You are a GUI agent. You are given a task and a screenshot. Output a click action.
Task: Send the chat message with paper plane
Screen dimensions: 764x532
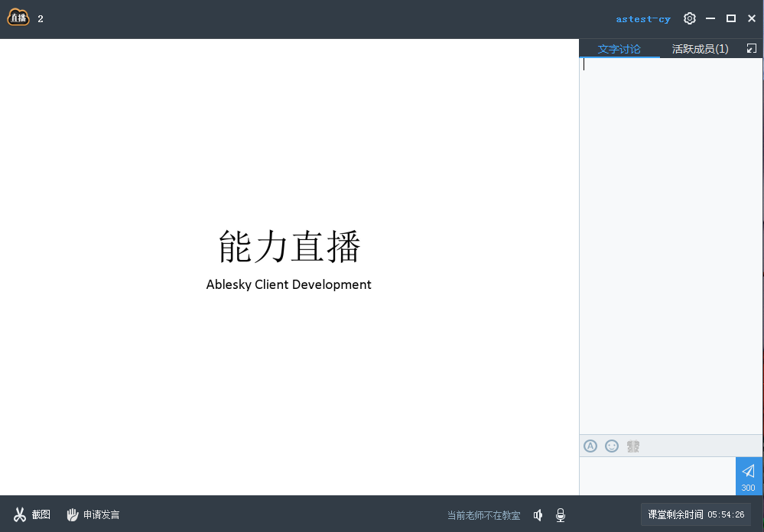748,475
